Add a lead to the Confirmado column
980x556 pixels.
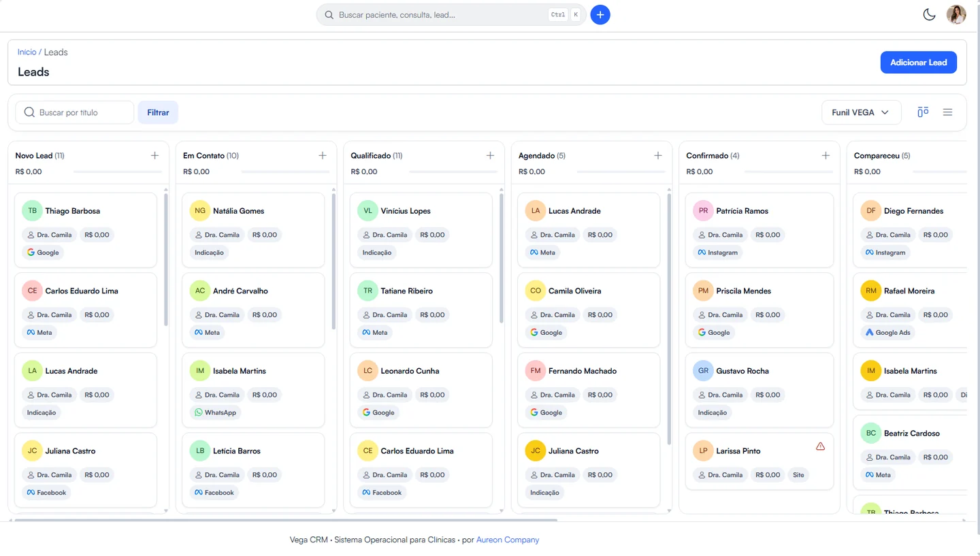click(x=826, y=156)
